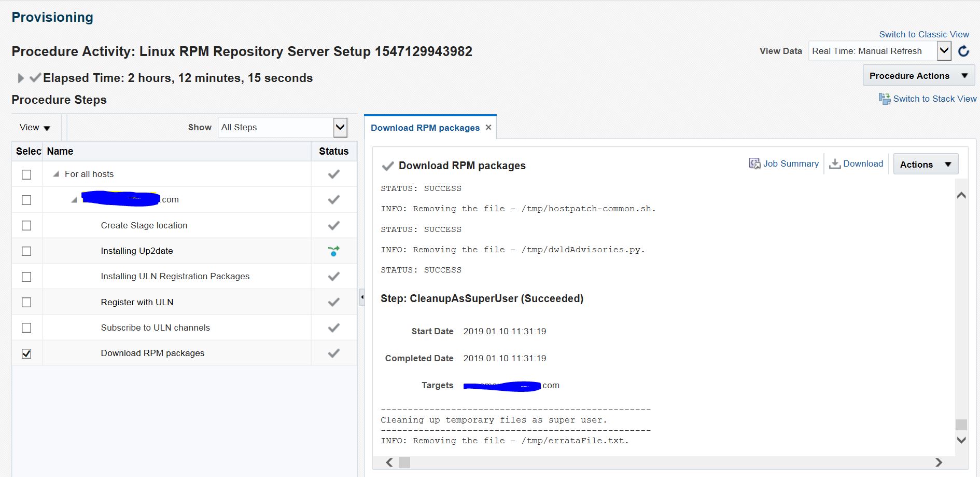The width and height of the screenshot is (980, 477).
Task: Select the Subscribe to ULN channels step
Action: 155,328
